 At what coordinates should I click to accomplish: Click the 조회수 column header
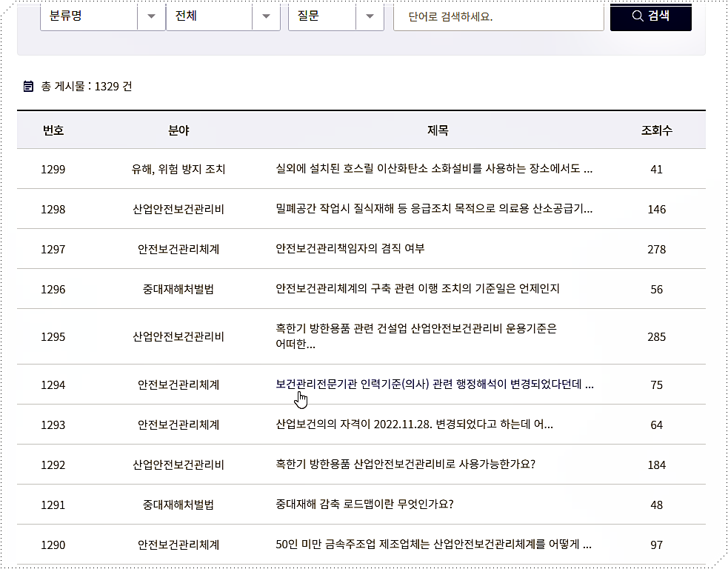tap(655, 130)
